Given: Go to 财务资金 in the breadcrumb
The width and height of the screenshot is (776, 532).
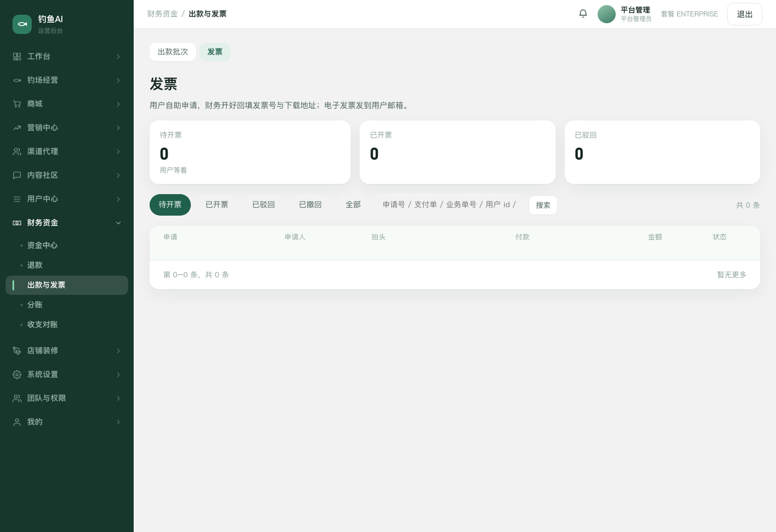Looking at the screenshot, I should 163,14.
